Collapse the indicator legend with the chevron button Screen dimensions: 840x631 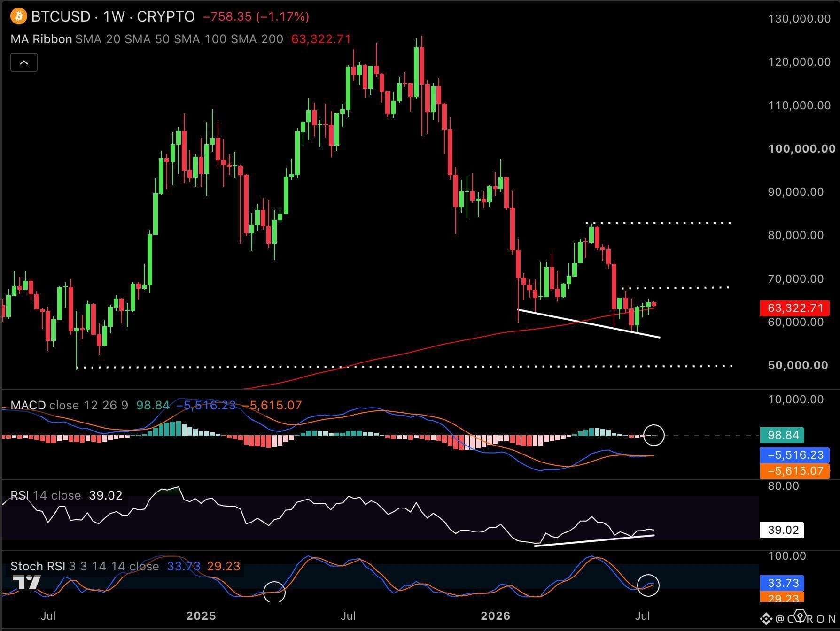24,62
